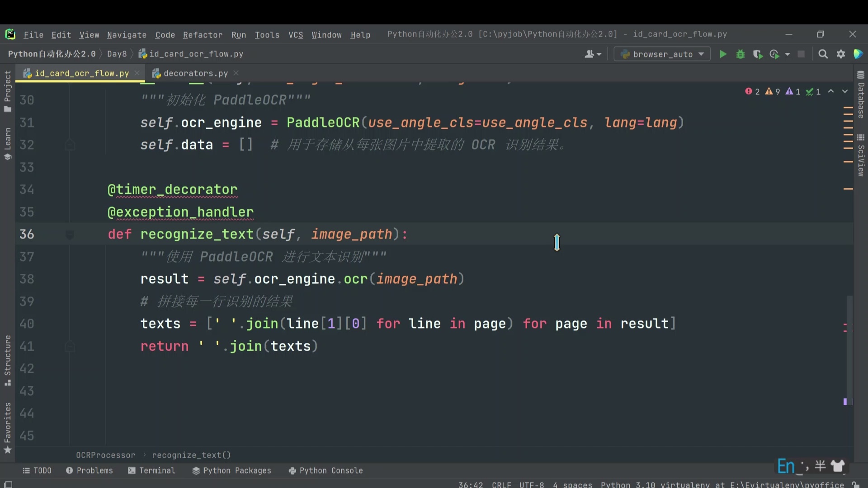
Task: Open Search Everywhere magnifier icon
Action: pyautogui.click(x=823, y=54)
